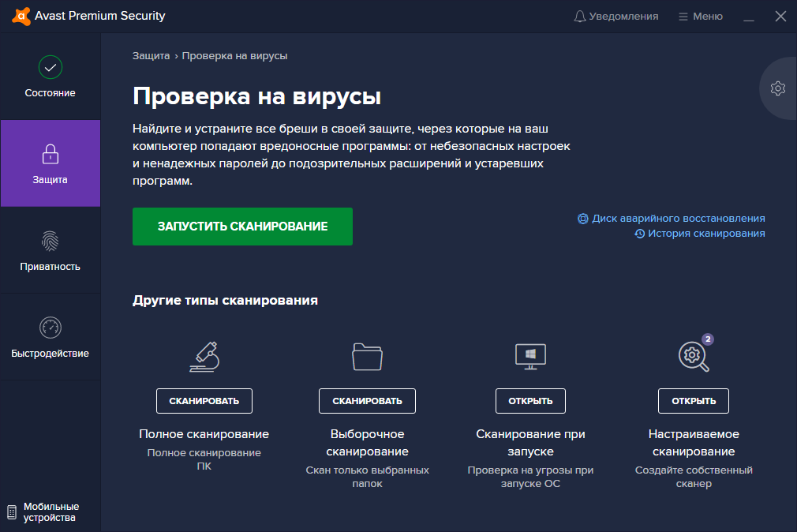This screenshot has width=797, height=532.
Task: Click the microscope full scan icon
Action: click(x=204, y=357)
